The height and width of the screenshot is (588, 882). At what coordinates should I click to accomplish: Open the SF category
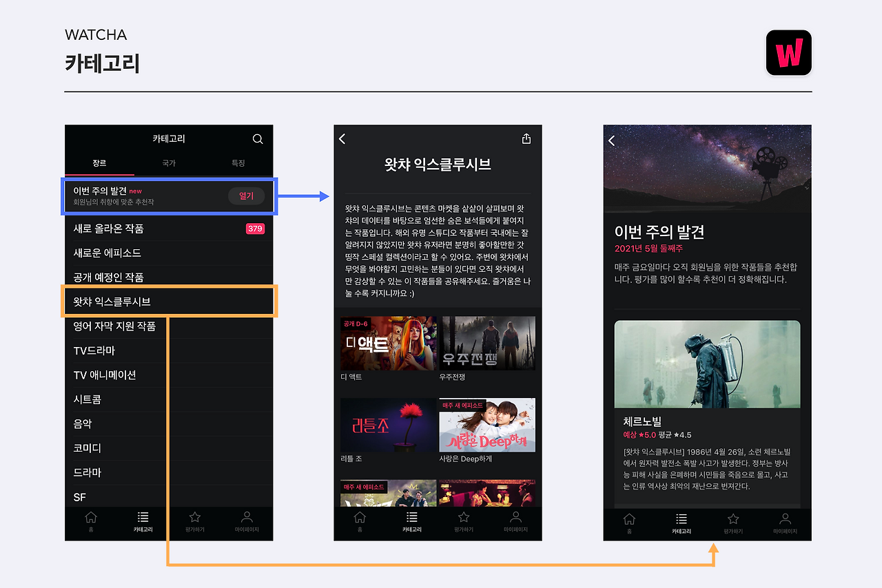(169, 496)
